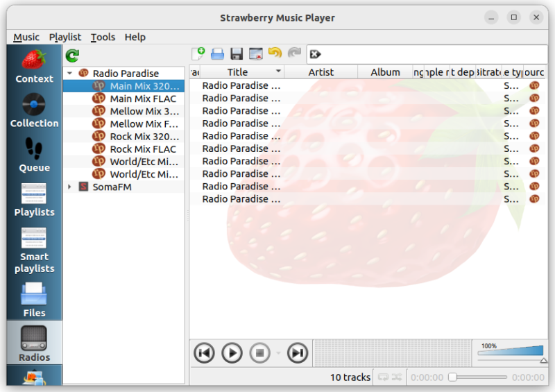Screen dimensions: 555x392
Task: Select the first Radio Paradise playlist row
Action: click(x=368, y=85)
